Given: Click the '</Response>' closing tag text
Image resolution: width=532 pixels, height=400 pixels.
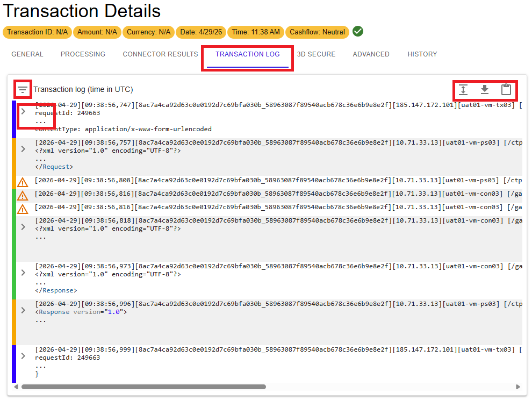Looking at the screenshot, I should click(x=56, y=290).
